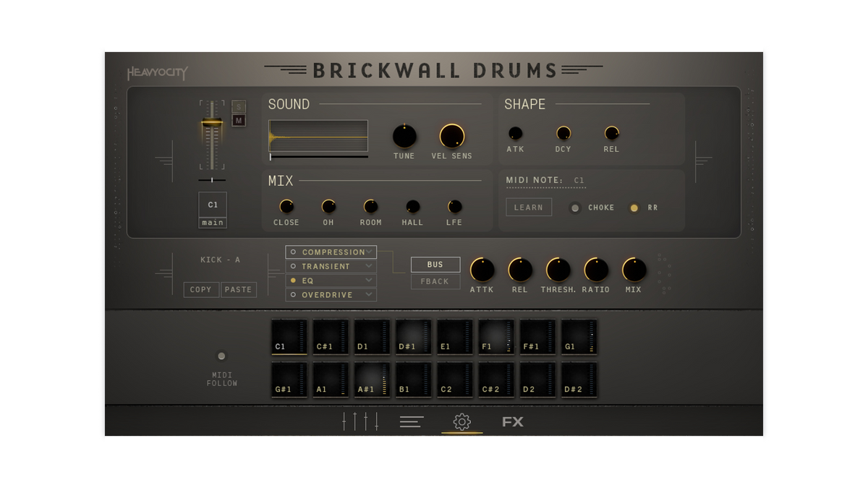868x488 pixels.
Task: Expand the COMPRESSION dropdown arrow
Action: coord(369,252)
